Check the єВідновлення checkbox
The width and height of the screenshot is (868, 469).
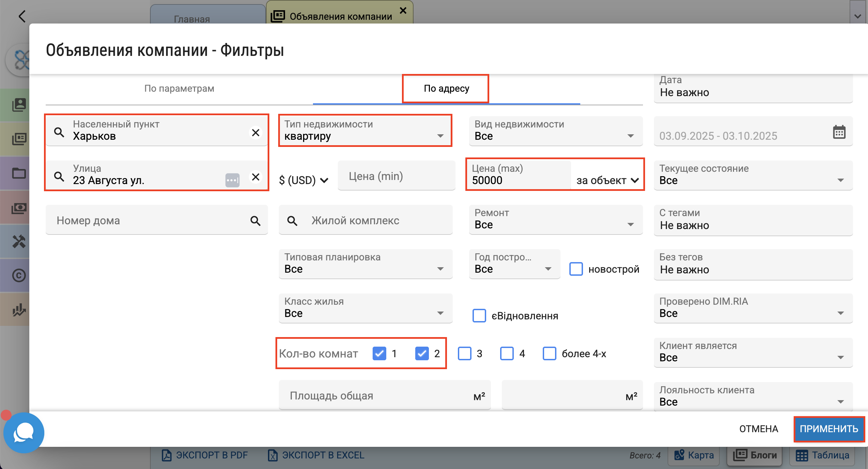point(479,316)
